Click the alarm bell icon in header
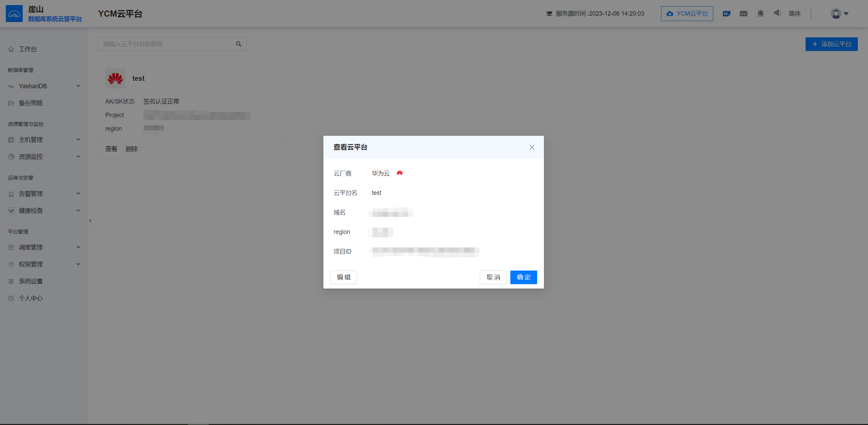The image size is (868, 425). click(x=760, y=14)
